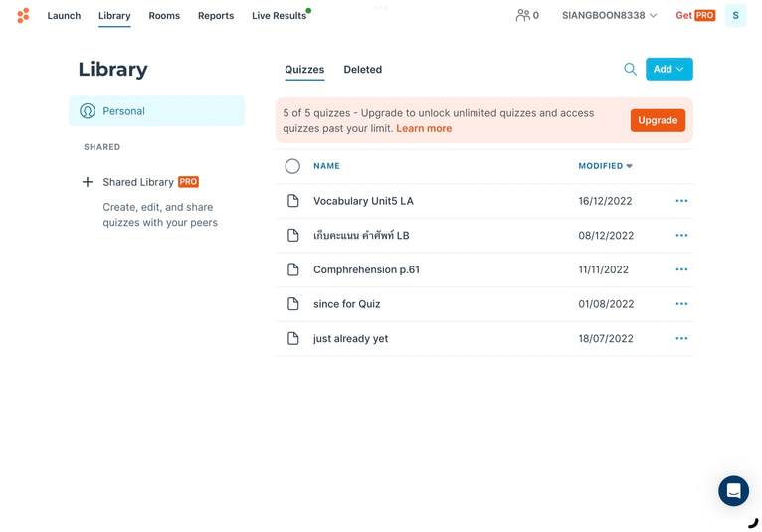
Task: Open the Reports menu item
Action: point(215,16)
